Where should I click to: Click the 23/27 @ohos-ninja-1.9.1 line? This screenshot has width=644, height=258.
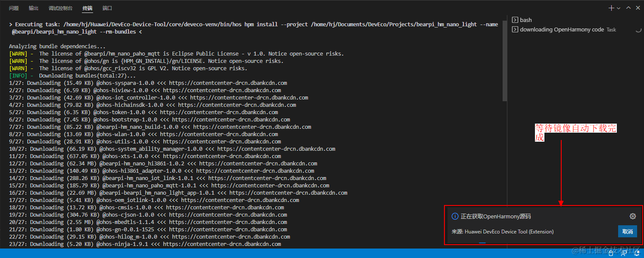point(145,244)
